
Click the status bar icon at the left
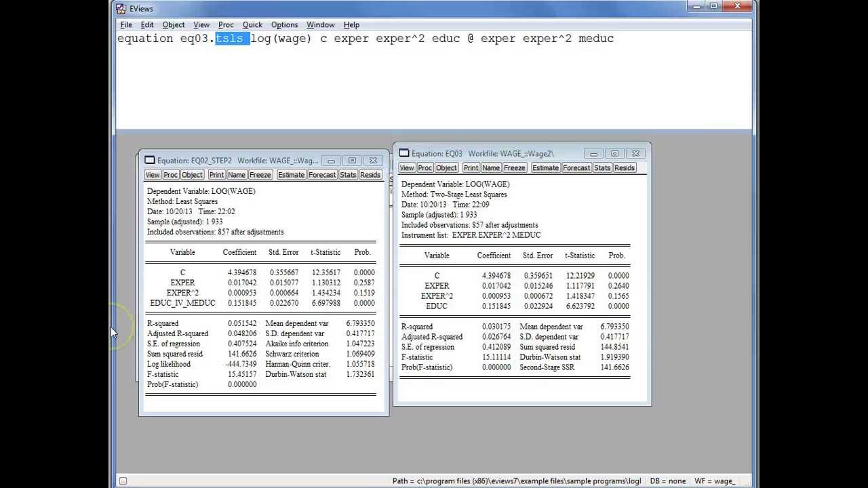[123, 481]
